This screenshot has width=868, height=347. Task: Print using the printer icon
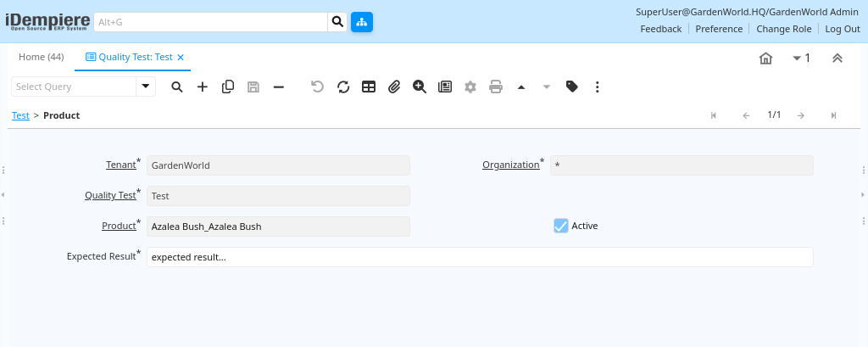click(x=496, y=87)
